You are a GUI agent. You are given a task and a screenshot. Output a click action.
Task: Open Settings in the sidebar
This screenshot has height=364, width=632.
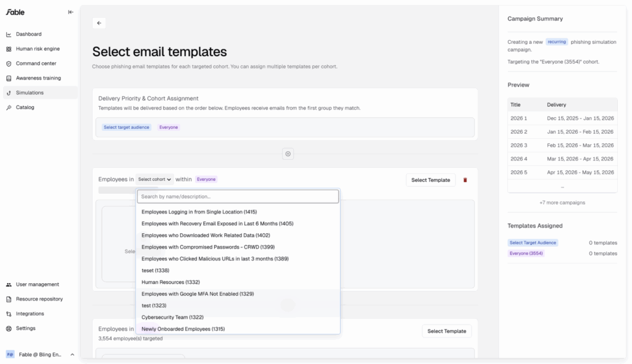coord(25,328)
